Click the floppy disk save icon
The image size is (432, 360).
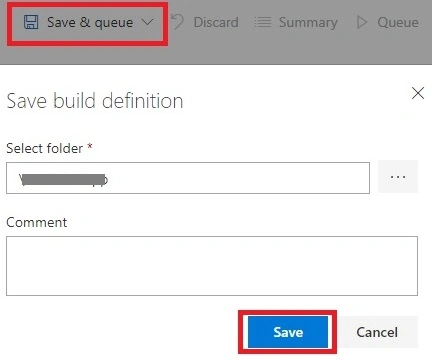tap(31, 22)
